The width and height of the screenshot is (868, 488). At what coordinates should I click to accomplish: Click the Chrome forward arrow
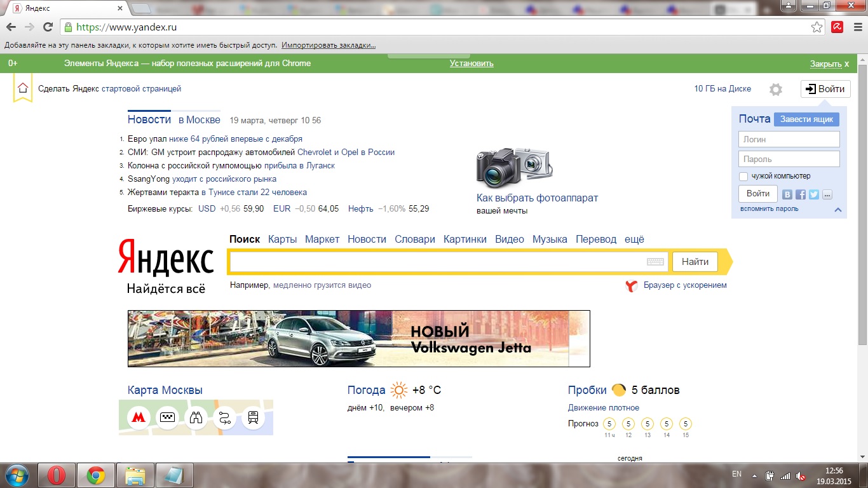pyautogui.click(x=29, y=27)
